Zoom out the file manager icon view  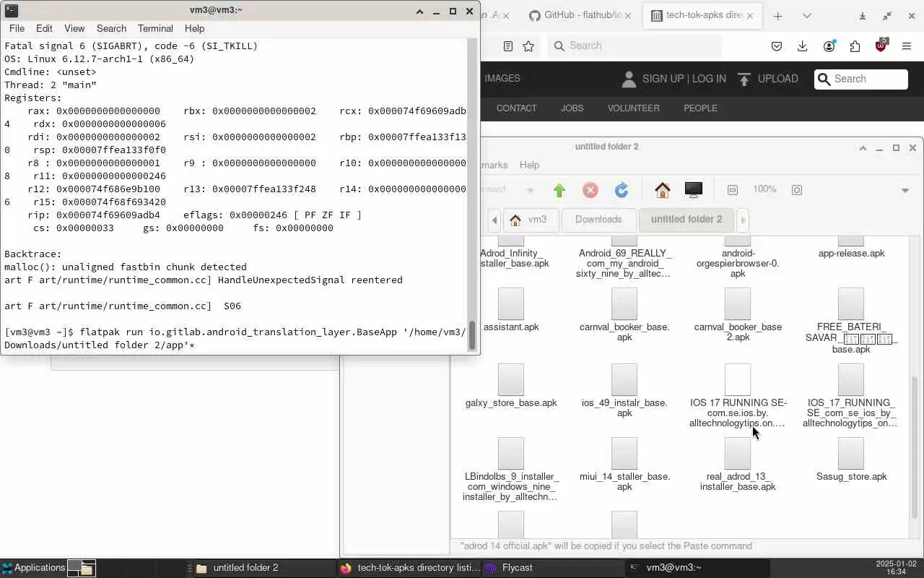733,190
